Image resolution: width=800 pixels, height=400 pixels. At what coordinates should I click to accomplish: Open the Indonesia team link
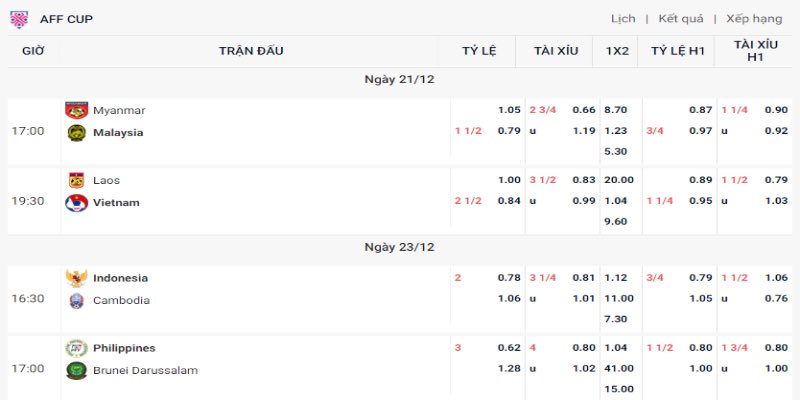(120, 278)
